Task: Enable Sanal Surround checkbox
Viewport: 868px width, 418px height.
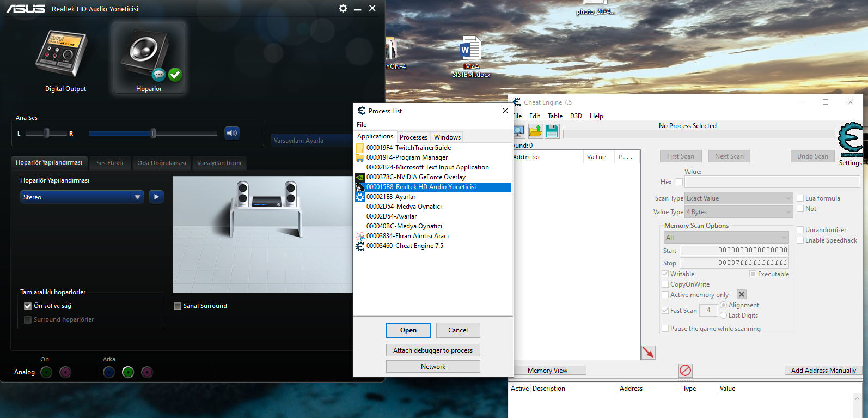Action: coord(177,306)
